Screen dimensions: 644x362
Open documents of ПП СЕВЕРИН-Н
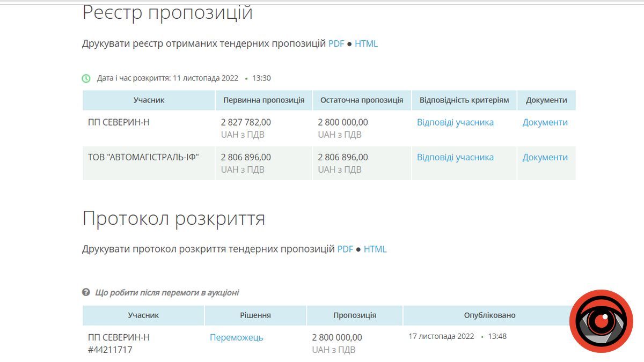click(x=545, y=122)
